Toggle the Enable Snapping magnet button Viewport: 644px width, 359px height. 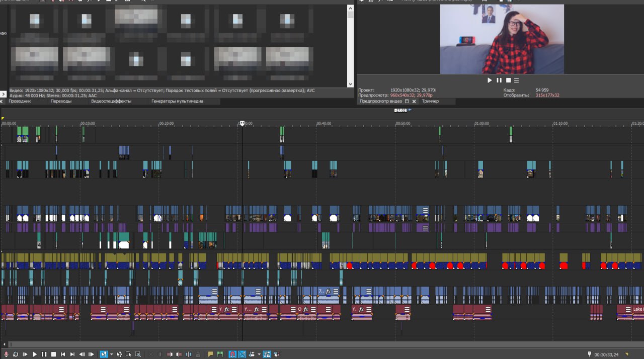coord(233,354)
